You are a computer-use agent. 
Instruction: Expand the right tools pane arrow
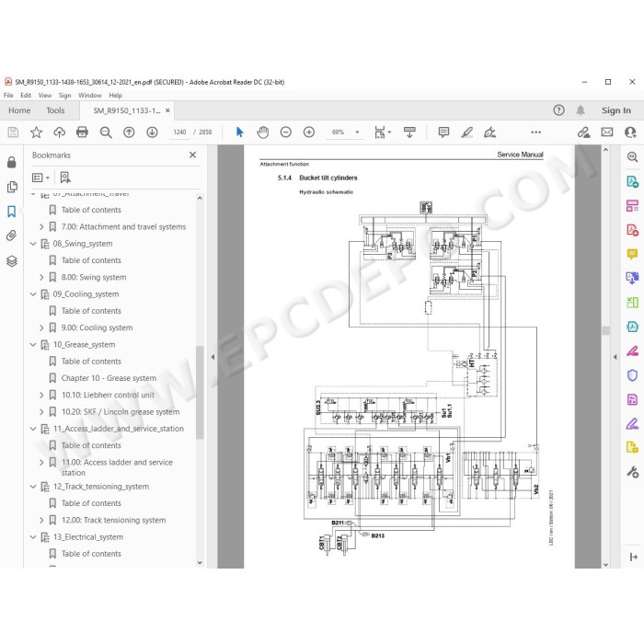(x=633, y=557)
